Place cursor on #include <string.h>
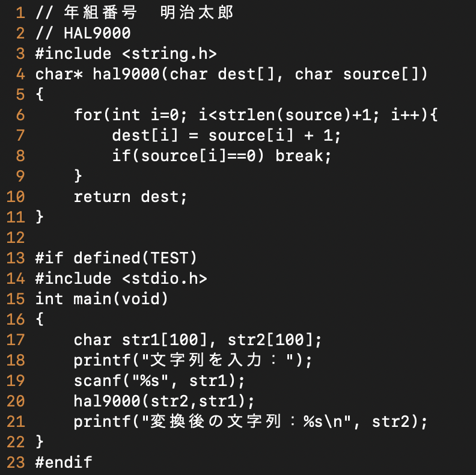Viewport: 476px width, 475px height. point(126,54)
